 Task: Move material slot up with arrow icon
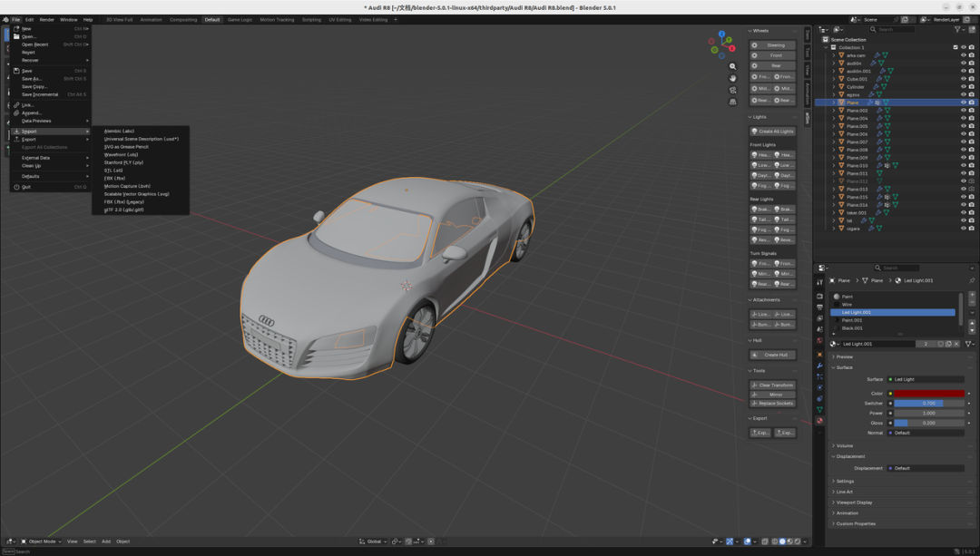pyautogui.click(x=971, y=323)
